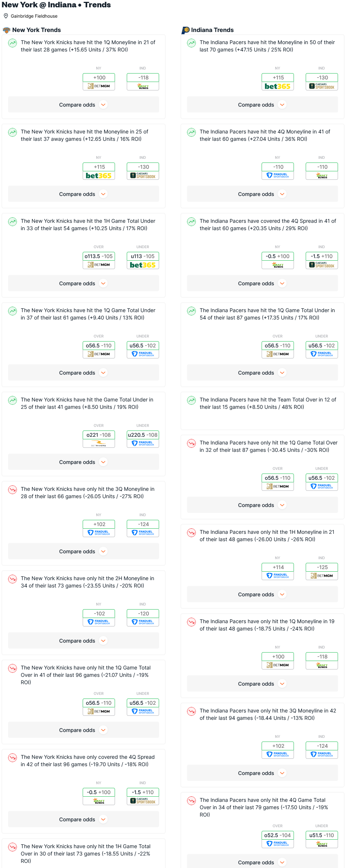Pick u113 -105 bet365 under odds

[143, 260]
